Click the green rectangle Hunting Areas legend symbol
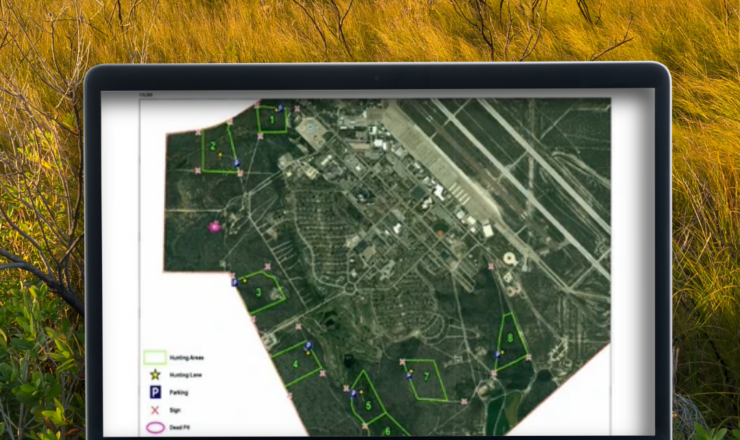 155,357
